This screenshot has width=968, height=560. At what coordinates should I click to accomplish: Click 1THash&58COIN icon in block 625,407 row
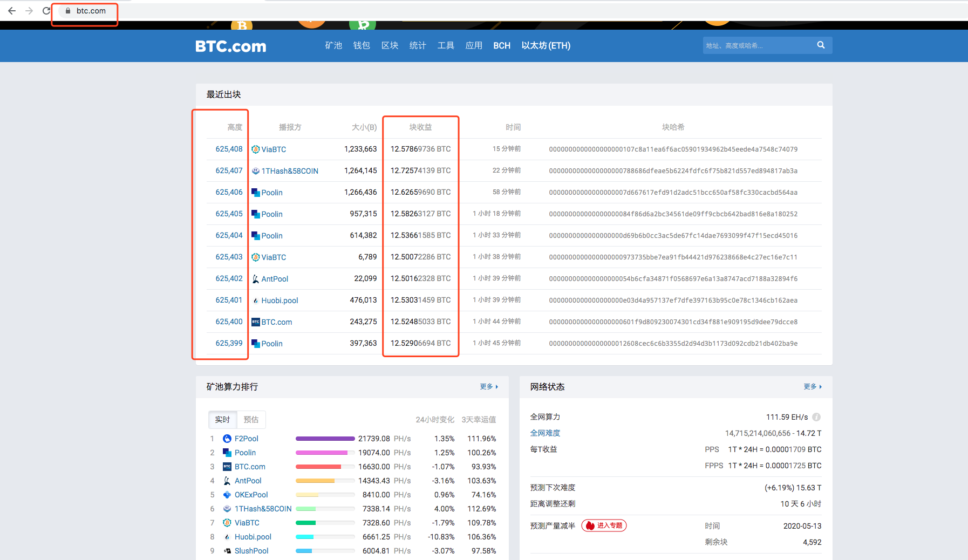coord(256,171)
